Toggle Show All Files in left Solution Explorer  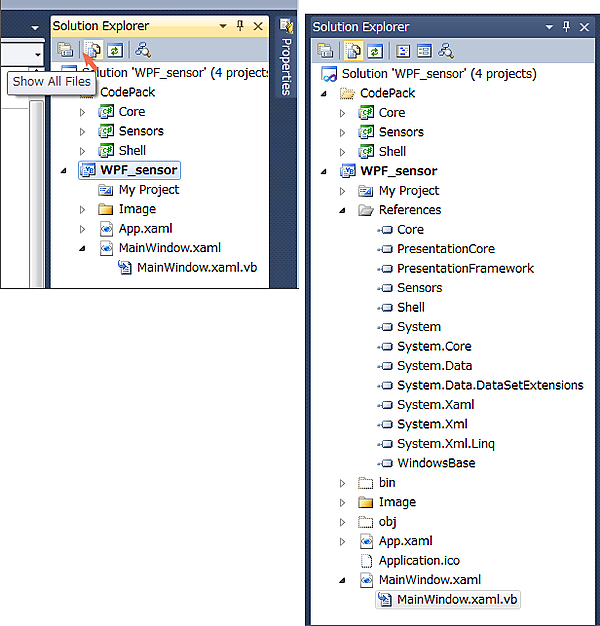(93, 50)
